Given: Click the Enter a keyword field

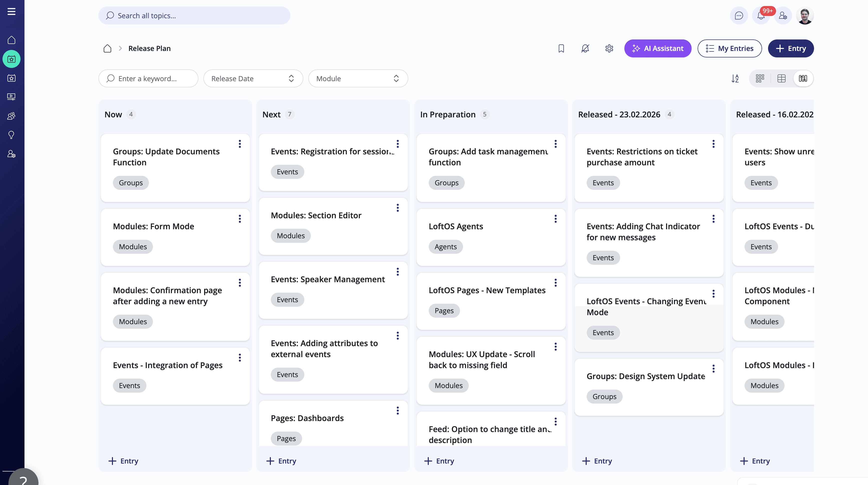Looking at the screenshot, I should point(148,78).
